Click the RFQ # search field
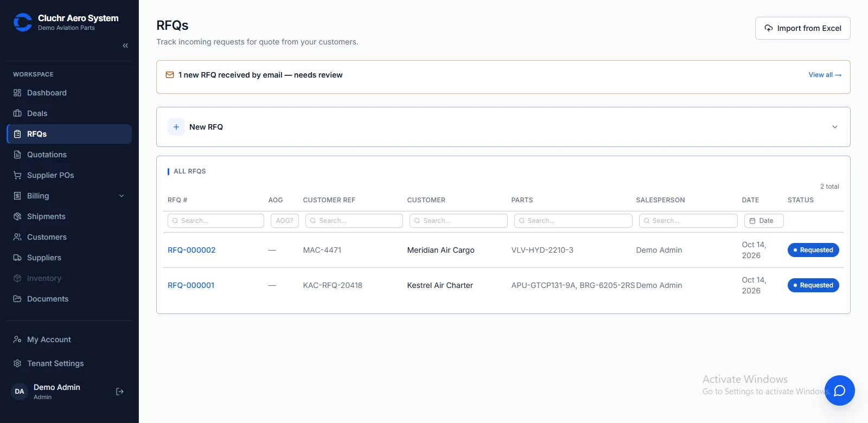 (x=216, y=221)
